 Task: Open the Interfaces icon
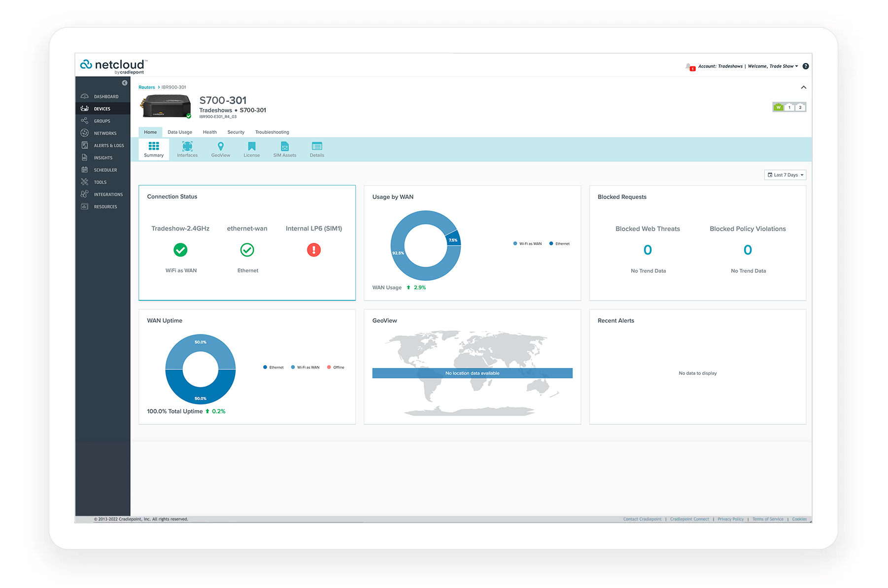(x=187, y=146)
